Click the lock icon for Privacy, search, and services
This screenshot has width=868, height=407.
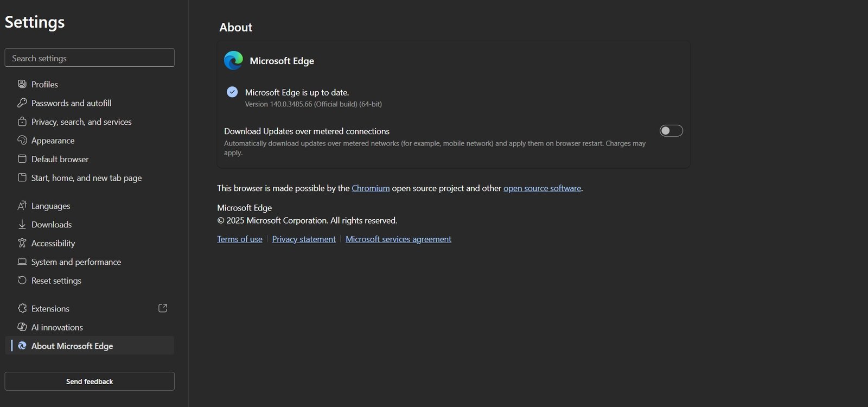pyautogui.click(x=22, y=122)
